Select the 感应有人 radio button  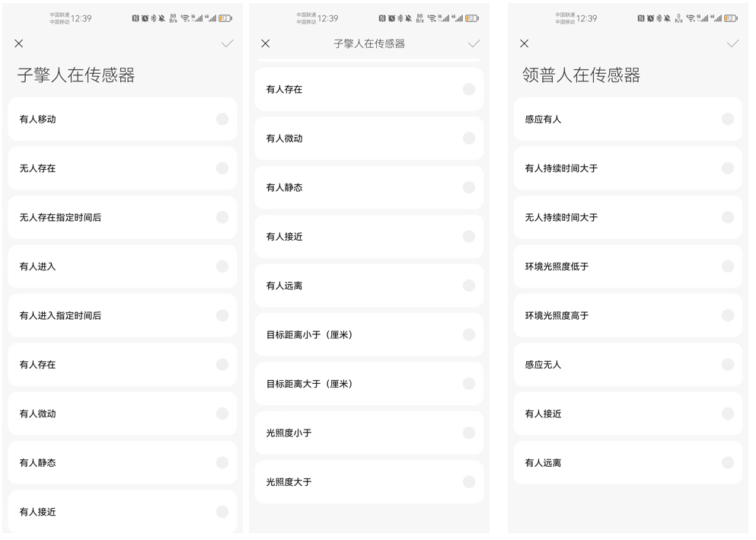point(728,119)
